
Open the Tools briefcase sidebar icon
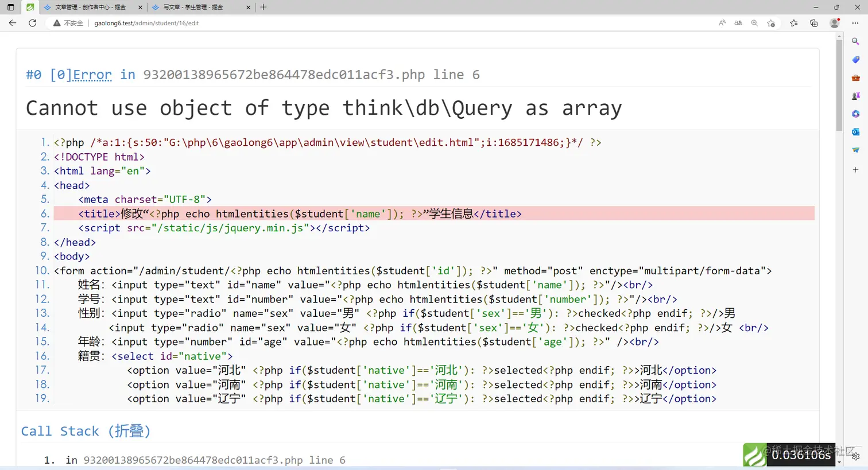click(x=855, y=77)
